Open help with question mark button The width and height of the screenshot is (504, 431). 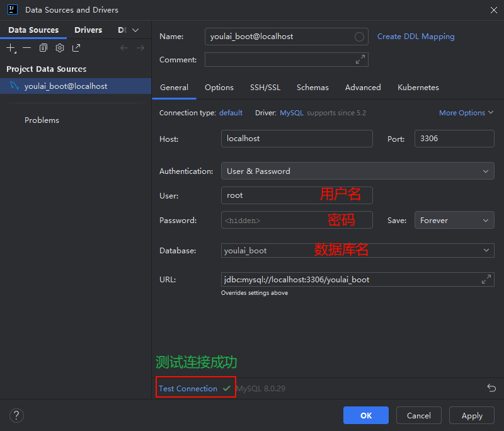(x=16, y=415)
